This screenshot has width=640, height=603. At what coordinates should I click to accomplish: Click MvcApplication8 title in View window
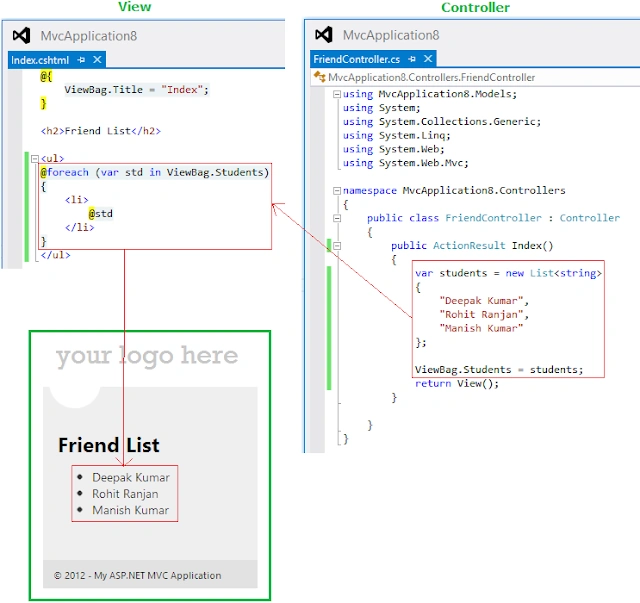[89, 36]
